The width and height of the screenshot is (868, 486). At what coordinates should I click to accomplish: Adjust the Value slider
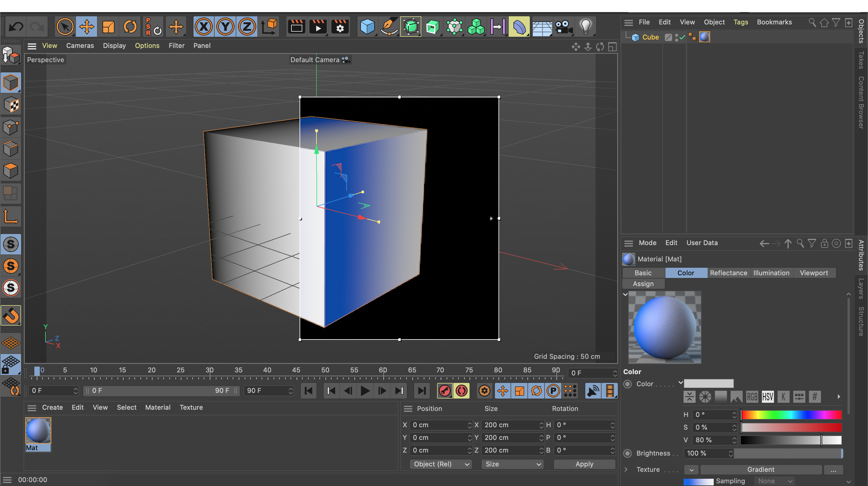(791, 440)
